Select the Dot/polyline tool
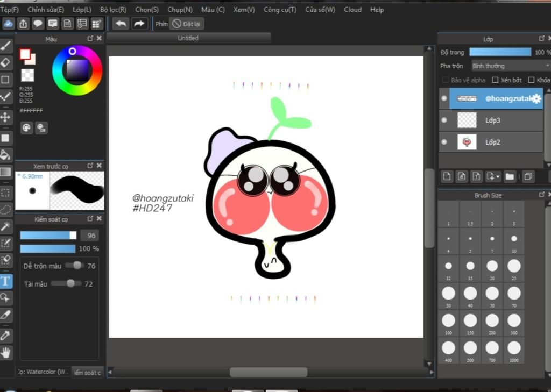551x392 pixels. [6, 96]
